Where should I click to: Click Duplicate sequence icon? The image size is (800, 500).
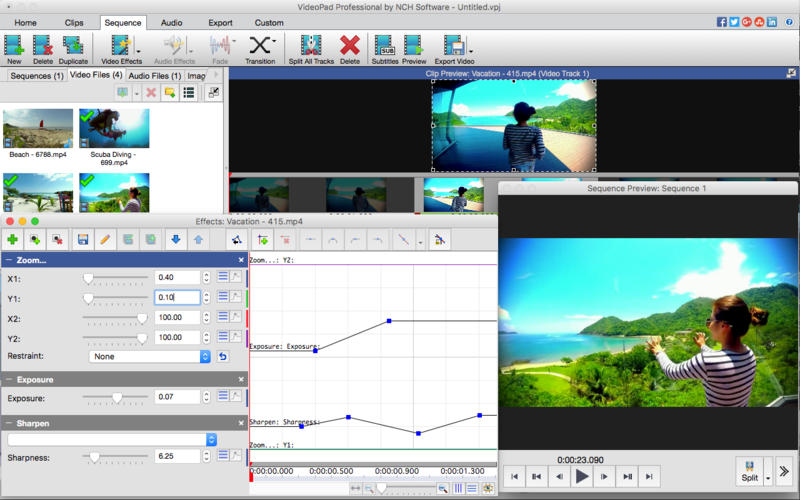click(73, 47)
